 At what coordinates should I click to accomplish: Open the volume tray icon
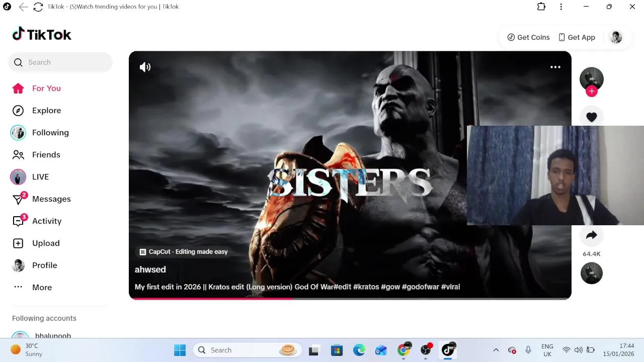click(x=579, y=350)
